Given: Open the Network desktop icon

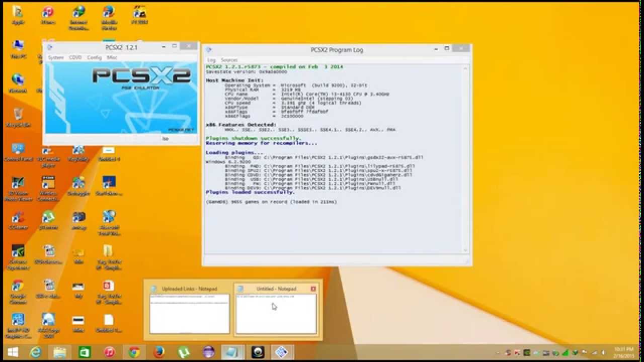Looking at the screenshot, I should pyautogui.click(x=18, y=83).
